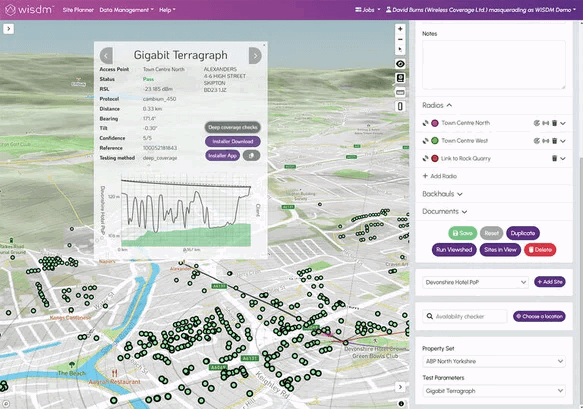583x409 pixels.
Task: Expand Town Centre West radio details
Action: (x=563, y=141)
